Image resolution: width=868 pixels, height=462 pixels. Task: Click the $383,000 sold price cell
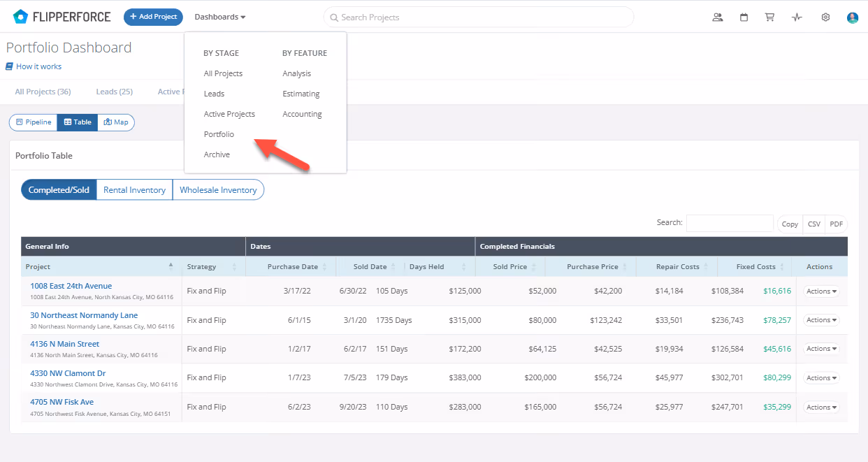pyautogui.click(x=465, y=377)
